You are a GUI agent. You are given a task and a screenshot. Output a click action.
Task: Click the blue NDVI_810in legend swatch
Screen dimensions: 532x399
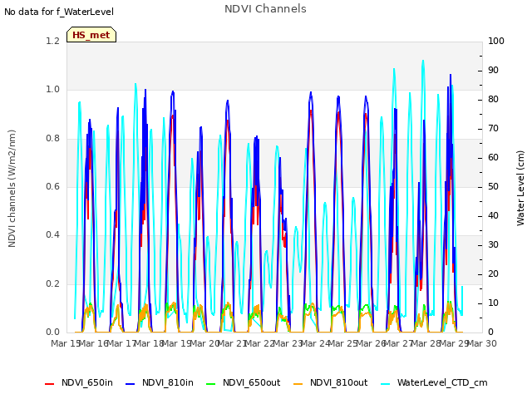(x=131, y=384)
